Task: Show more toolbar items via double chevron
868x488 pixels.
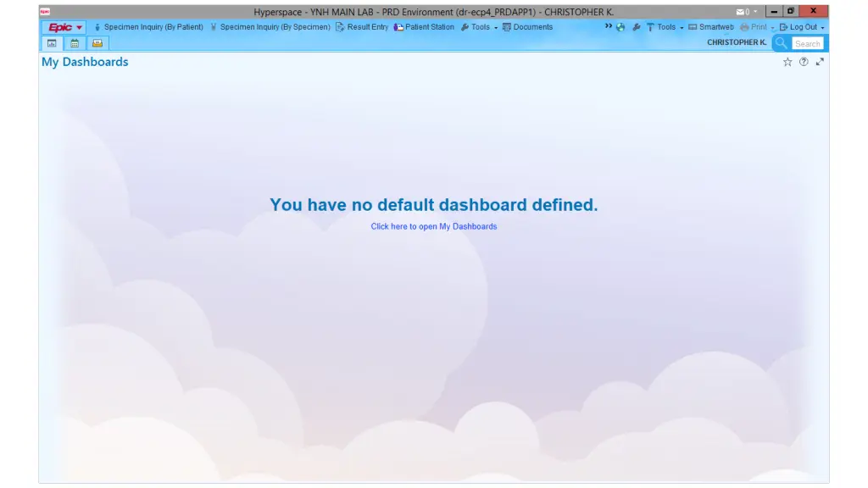Action: (609, 26)
